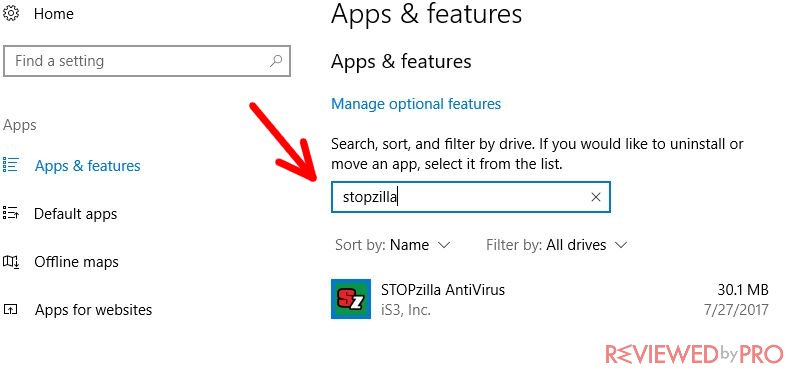
Task: Click the chevron beside All drives
Action: tap(621, 246)
